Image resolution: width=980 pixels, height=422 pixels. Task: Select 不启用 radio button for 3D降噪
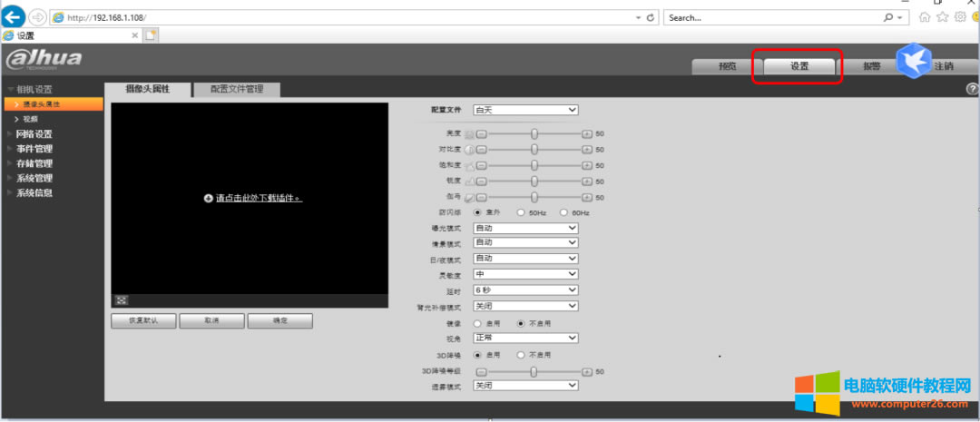[520, 355]
